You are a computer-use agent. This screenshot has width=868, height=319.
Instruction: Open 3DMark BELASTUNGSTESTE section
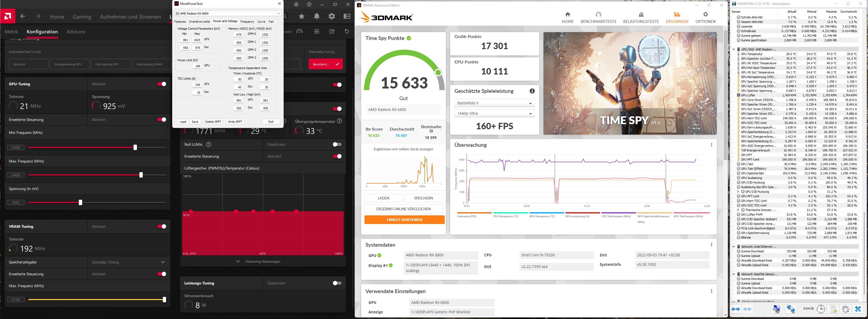click(640, 18)
